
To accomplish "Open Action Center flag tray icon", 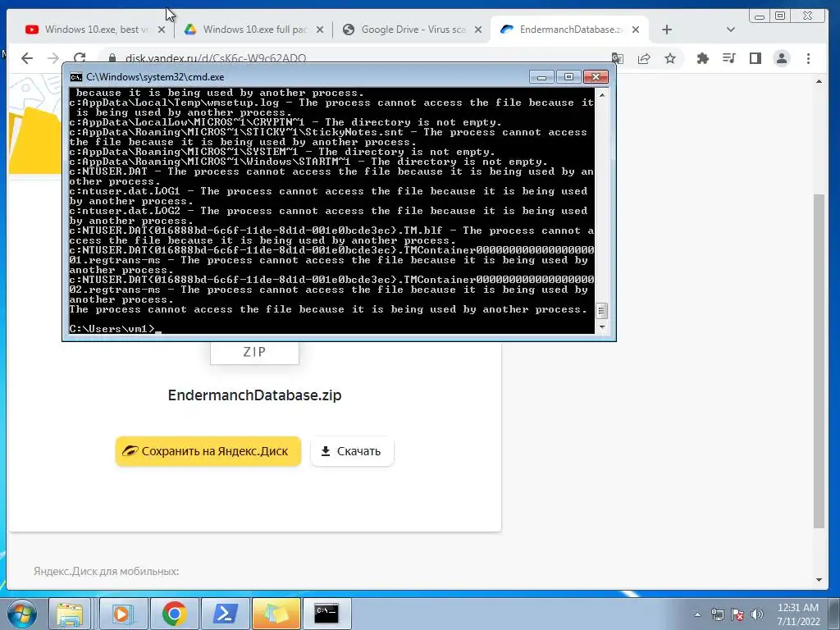I will tap(737, 614).
